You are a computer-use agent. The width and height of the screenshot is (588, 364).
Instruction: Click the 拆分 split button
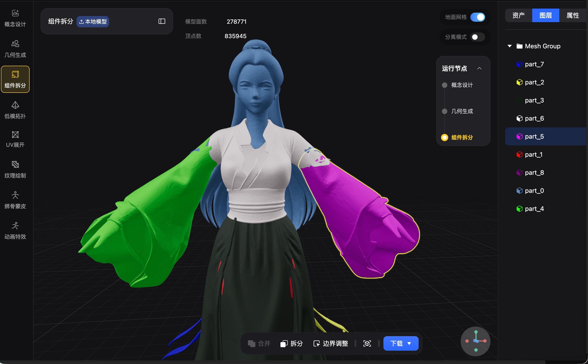292,343
